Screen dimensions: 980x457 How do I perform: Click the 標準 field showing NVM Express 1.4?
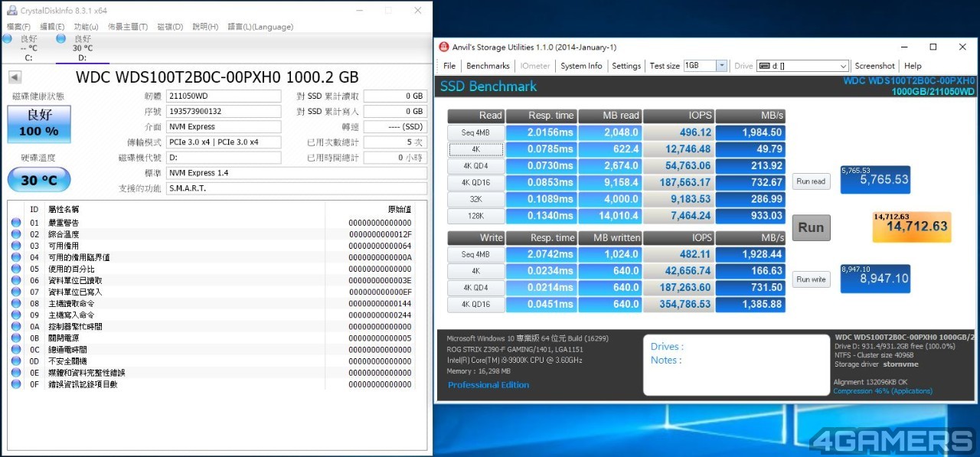tap(296, 173)
